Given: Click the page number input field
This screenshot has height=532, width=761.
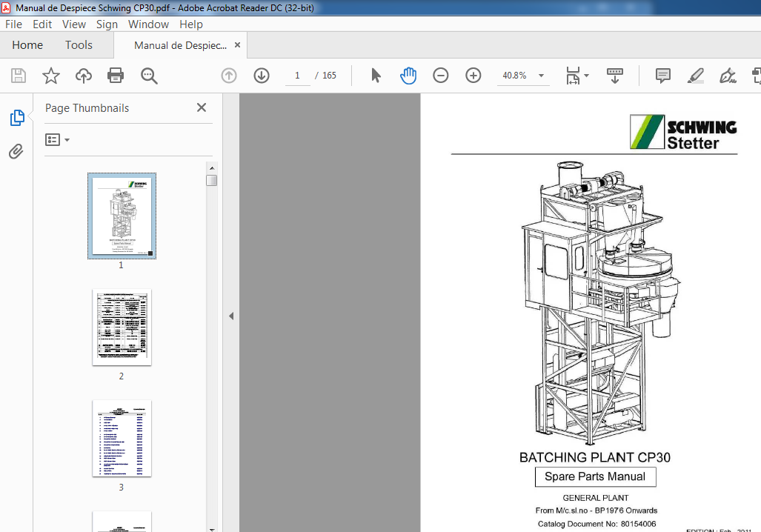Looking at the screenshot, I should pyautogui.click(x=297, y=76).
